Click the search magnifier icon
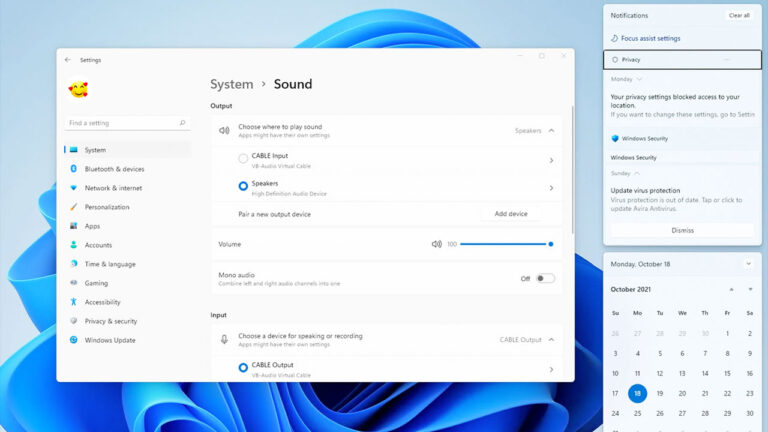 click(x=182, y=123)
